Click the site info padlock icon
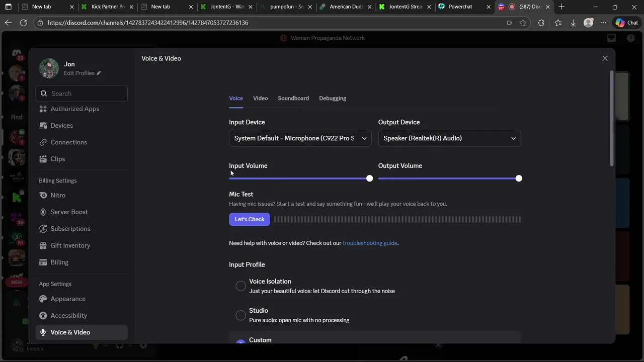This screenshot has height=362, width=644. [40, 23]
